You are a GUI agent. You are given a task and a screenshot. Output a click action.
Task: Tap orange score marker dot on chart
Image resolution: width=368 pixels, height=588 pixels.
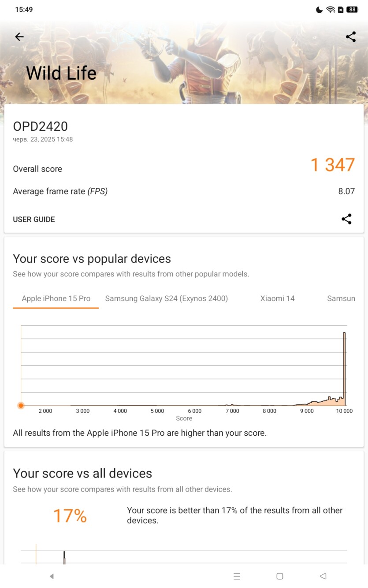coord(21,405)
